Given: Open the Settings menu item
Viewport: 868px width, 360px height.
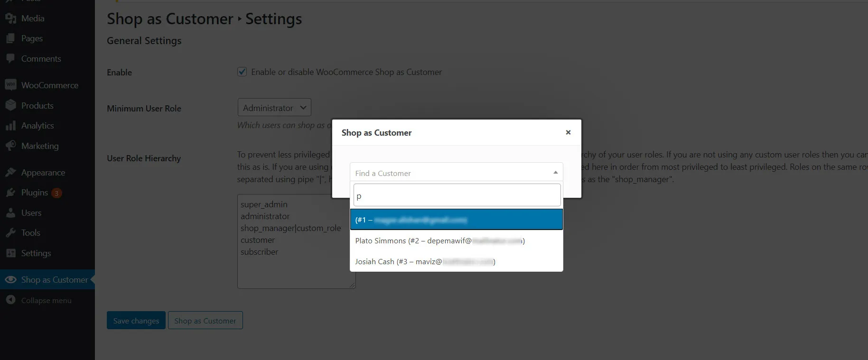Looking at the screenshot, I should click(x=47, y=253).
